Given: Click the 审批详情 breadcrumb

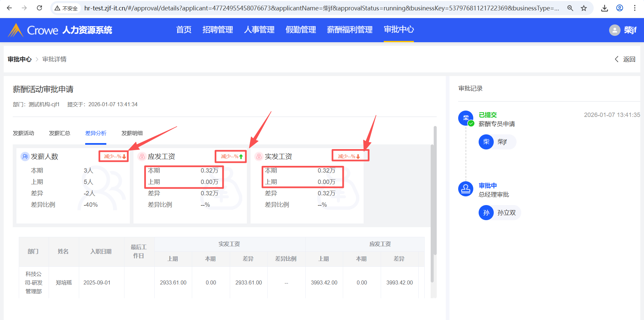Looking at the screenshot, I should pyautogui.click(x=54, y=59).
